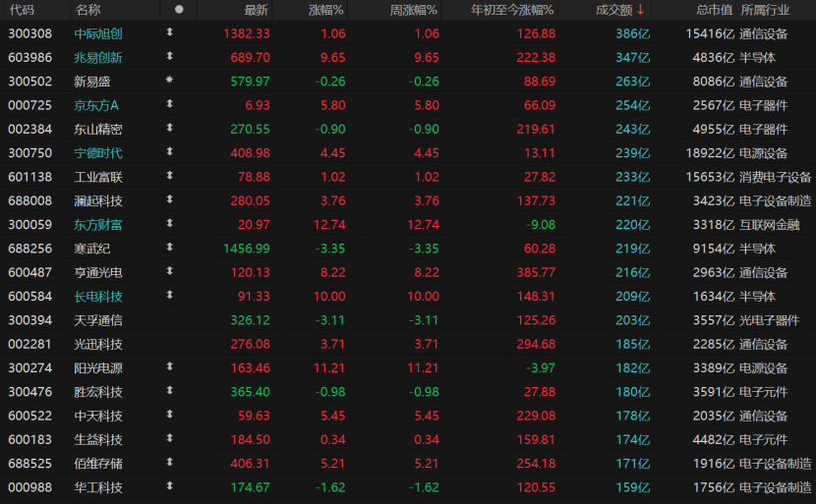Viewport: 816px width, 504px height.
Task: Click the 名称 column header
Action: (x=87, y=10)
